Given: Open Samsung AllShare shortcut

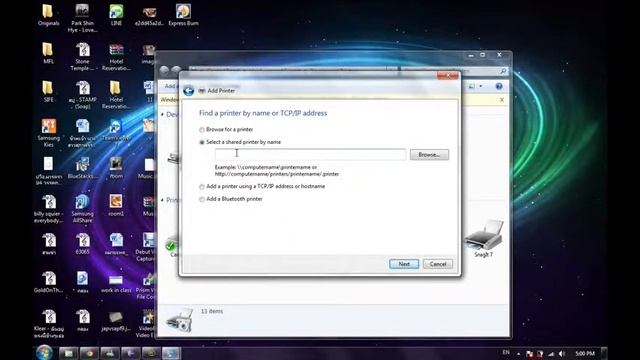Looking at the screenshot, I should [82, 209].
